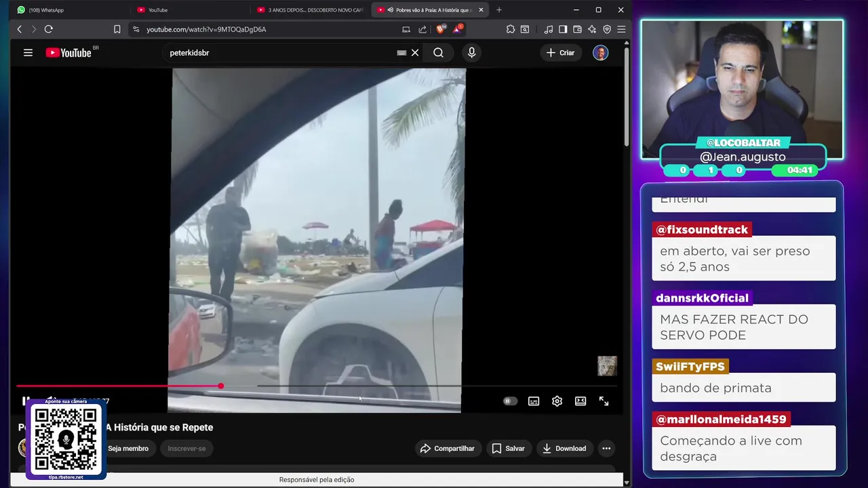Viewport: 868px width, 488px height.
Task: Click the Compartilhar share button
Action: [x=448, y=448]
